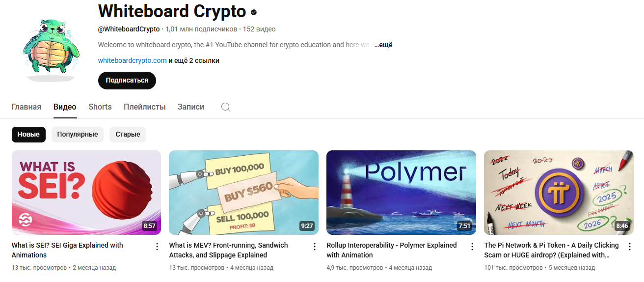Open the What is SEI? video thumbnail

[86, 193]
